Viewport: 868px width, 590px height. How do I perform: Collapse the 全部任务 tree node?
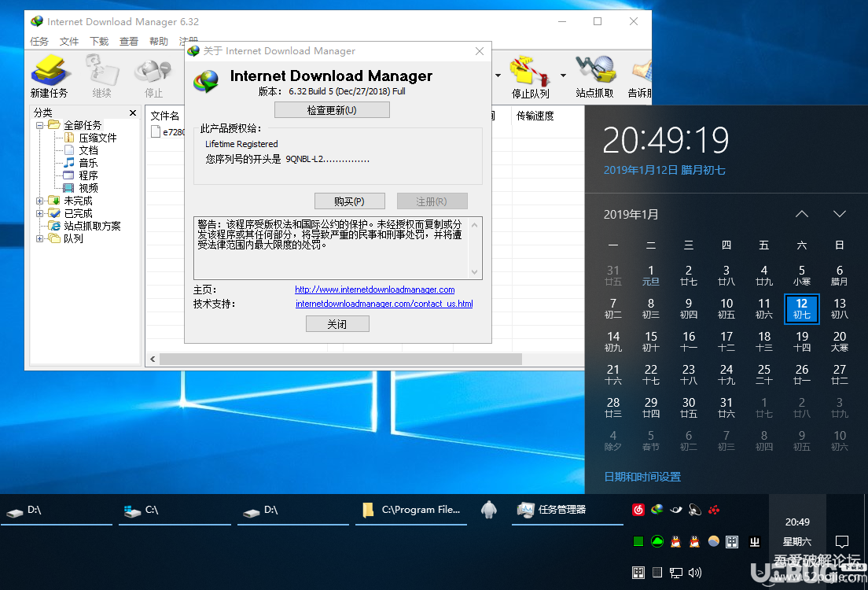point(40,125)
